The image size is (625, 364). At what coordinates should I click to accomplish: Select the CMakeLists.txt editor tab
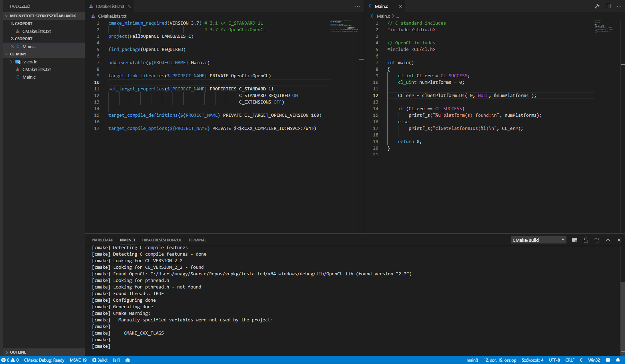110,6
